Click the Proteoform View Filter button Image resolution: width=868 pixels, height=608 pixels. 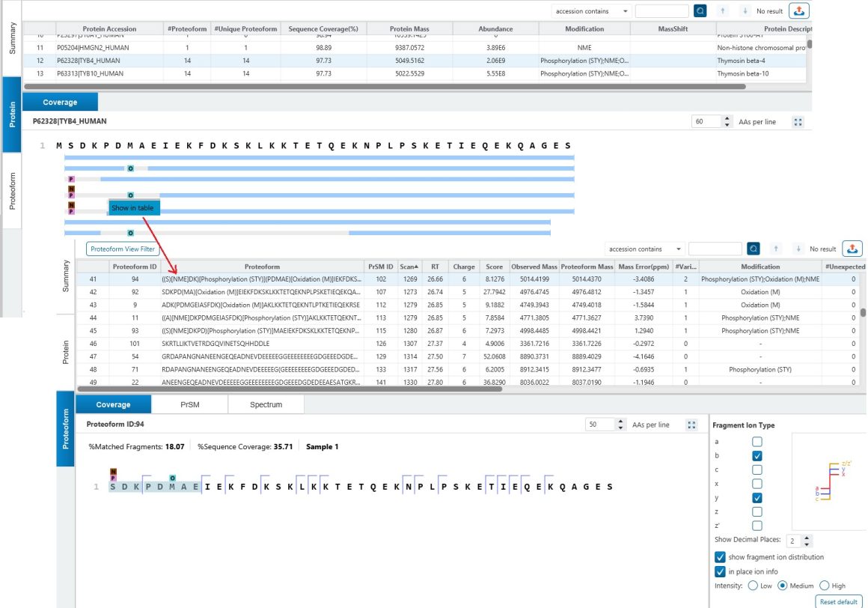(x=122, y=248)
